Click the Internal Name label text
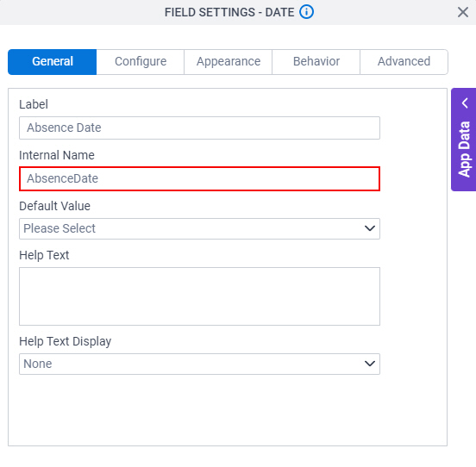 tap(57, 155)
